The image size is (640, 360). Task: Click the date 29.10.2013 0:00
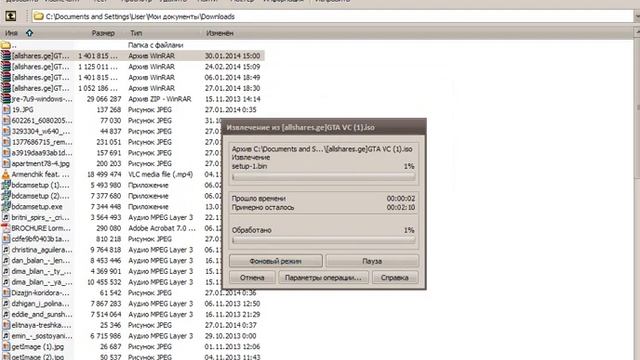(230, 336)
